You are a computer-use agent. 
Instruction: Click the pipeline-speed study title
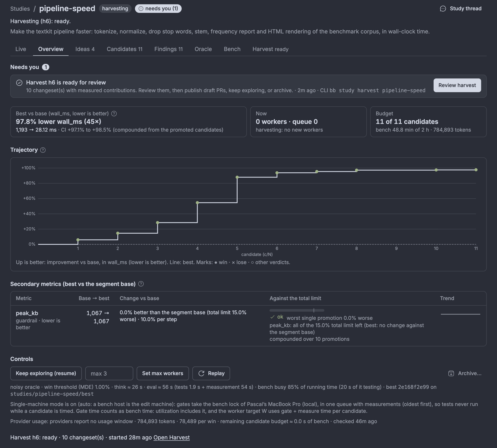(x=67, y=8)
